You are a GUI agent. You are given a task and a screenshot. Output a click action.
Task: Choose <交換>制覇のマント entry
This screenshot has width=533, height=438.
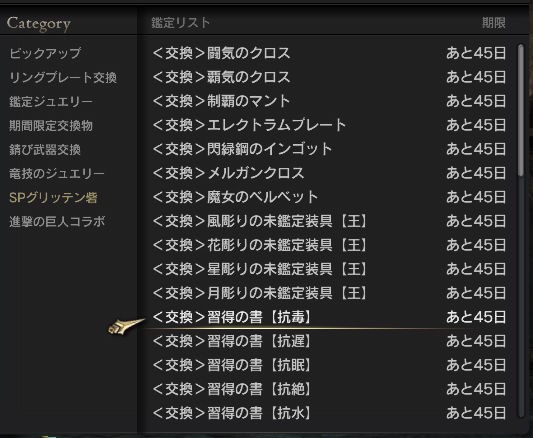(x=329, y=101)
